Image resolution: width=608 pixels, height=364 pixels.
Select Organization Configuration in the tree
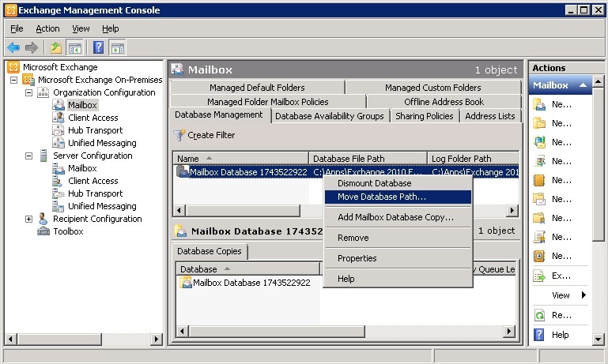tap(104, 92)
